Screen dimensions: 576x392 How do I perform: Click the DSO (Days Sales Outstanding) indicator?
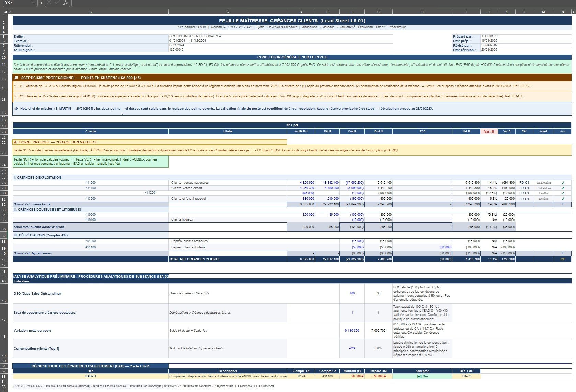(x=91, y=294)
